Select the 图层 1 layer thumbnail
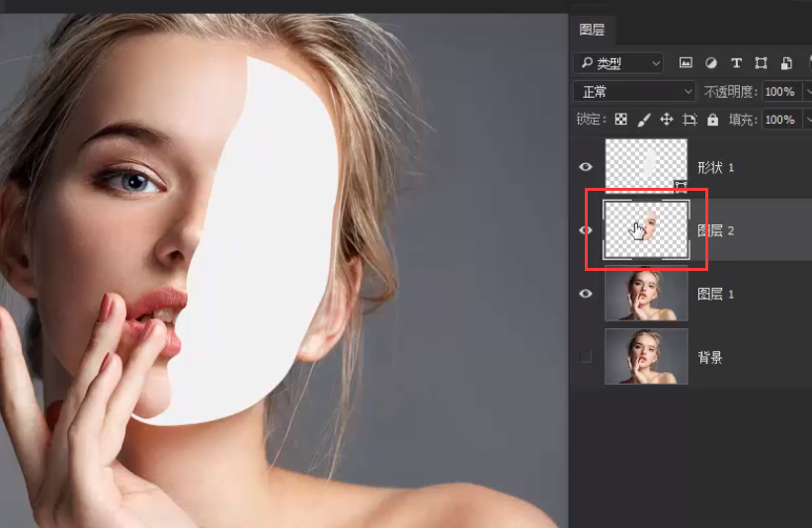Viewport: 812px width, 528px height. (x=646, y=294)
